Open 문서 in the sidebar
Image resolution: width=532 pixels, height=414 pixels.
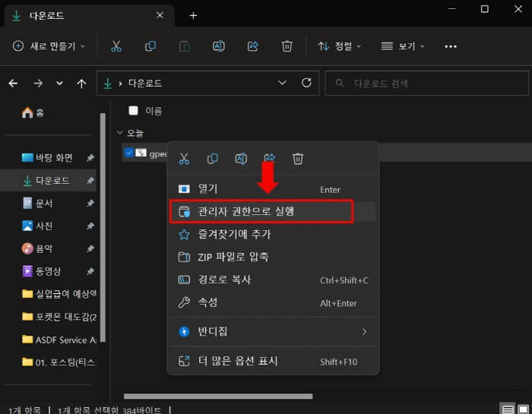(x=38, y=203)
